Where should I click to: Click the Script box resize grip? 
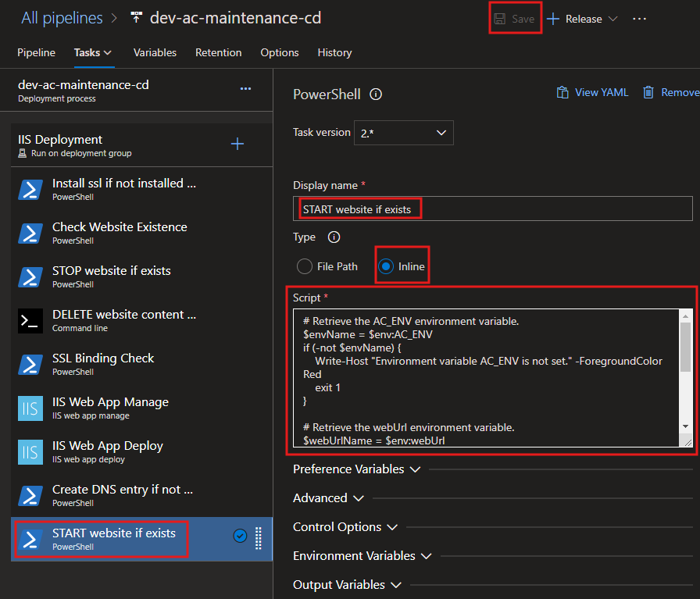click(687, 442)
